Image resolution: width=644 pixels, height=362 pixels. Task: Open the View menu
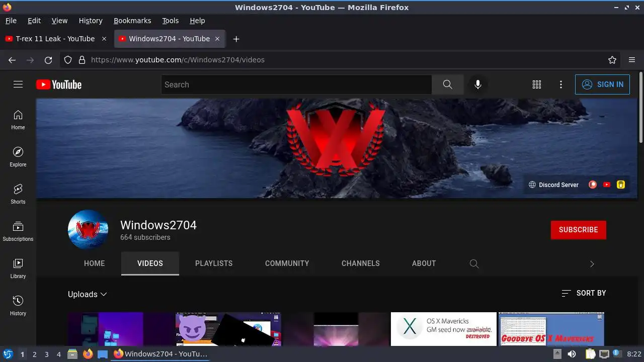59,21
